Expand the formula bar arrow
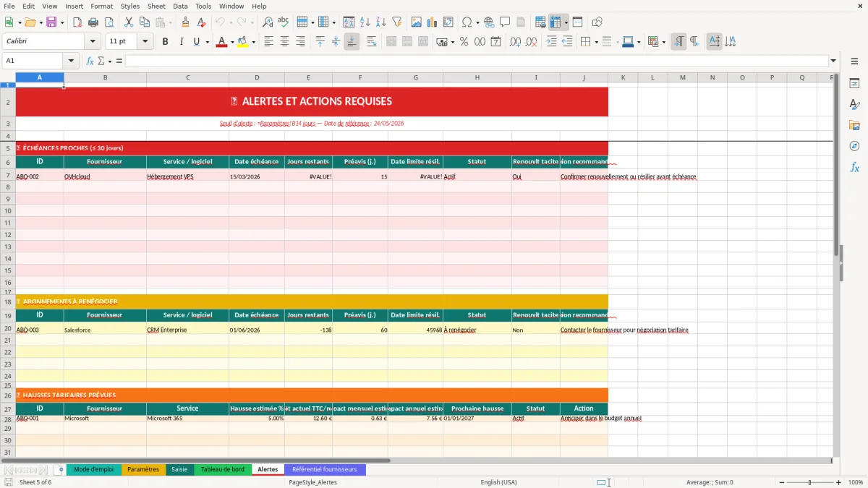This screenshot has width=868, height=488. 833,61
